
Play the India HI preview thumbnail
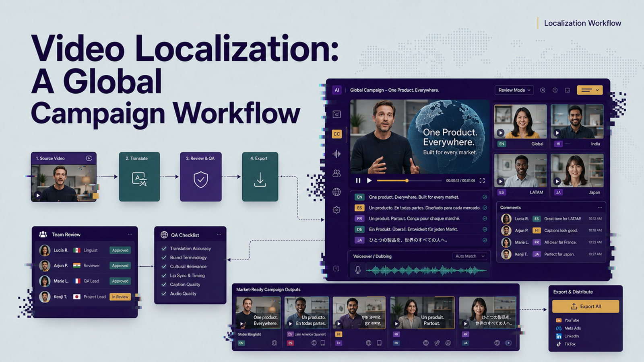click(557, 133)
